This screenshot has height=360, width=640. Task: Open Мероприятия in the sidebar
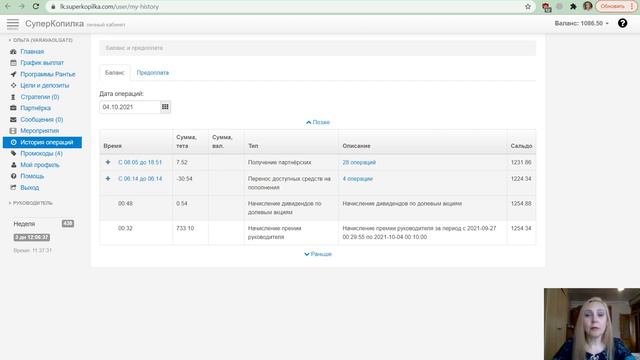point(40,131)
